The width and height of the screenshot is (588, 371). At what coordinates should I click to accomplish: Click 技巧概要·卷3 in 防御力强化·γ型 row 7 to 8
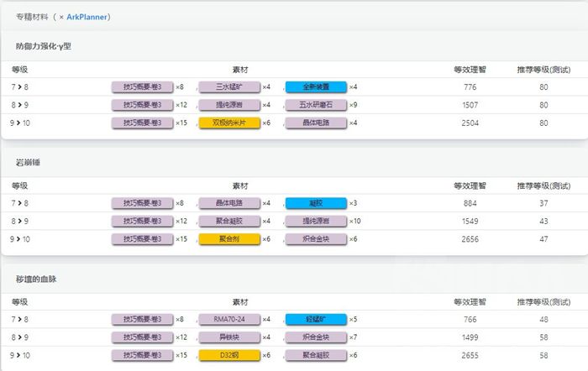point(142,86)
